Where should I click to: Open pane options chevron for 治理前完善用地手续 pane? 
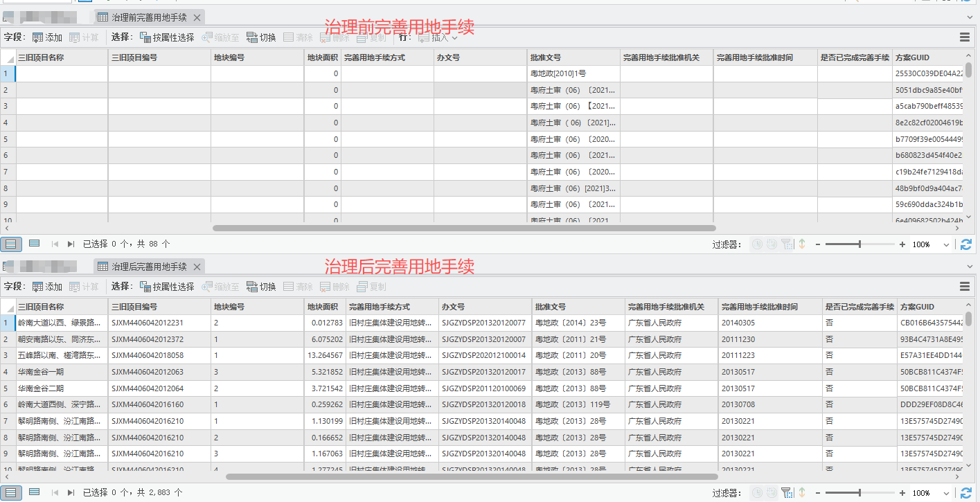click(970, 17)
